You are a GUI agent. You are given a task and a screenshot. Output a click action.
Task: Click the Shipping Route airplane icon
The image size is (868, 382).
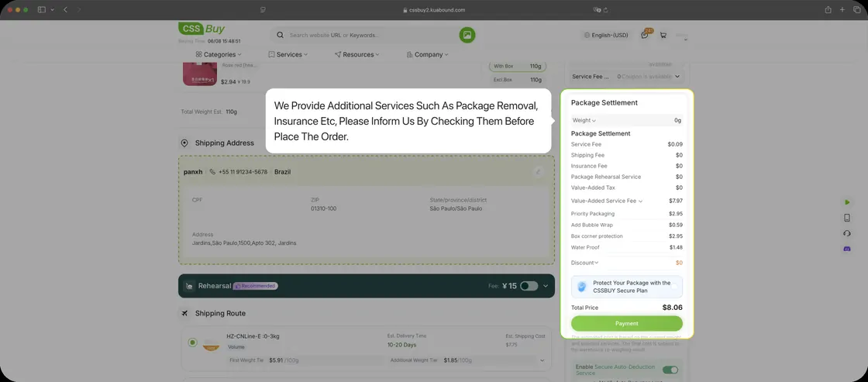(x=184, y=313)
